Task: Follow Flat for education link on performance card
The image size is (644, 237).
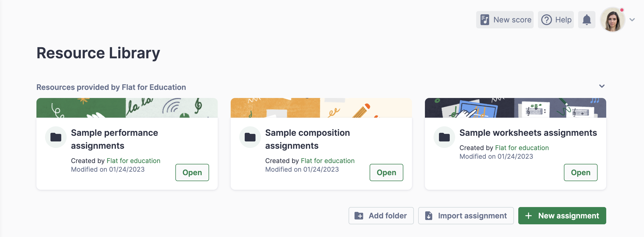Action: pos(133,161)
